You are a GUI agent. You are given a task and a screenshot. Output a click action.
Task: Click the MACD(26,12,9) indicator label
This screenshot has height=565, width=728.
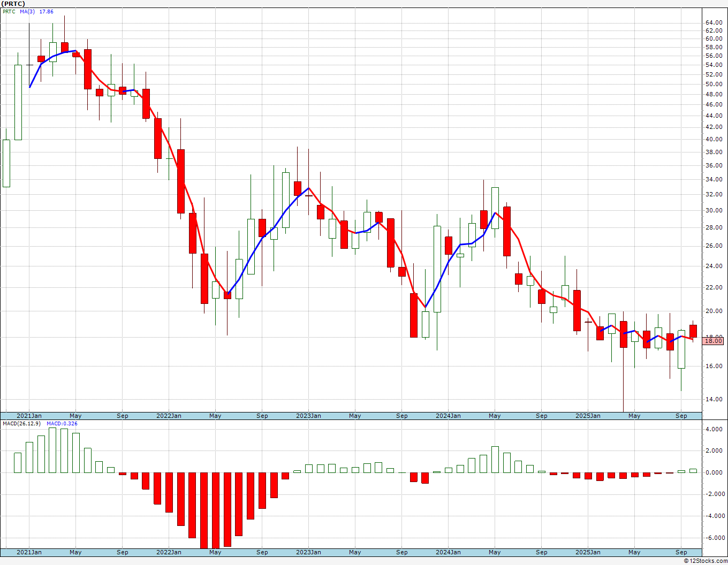pyautogui.click(x=22, y=423)
